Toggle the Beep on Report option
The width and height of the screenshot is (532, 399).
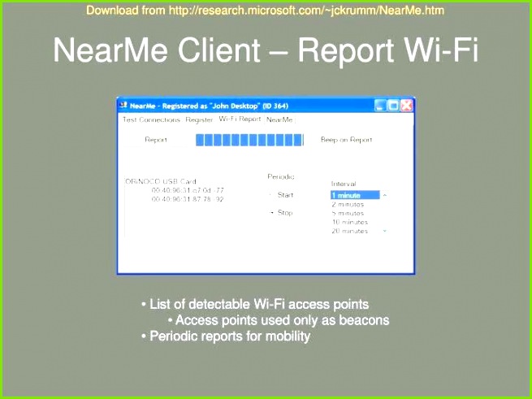346,140
